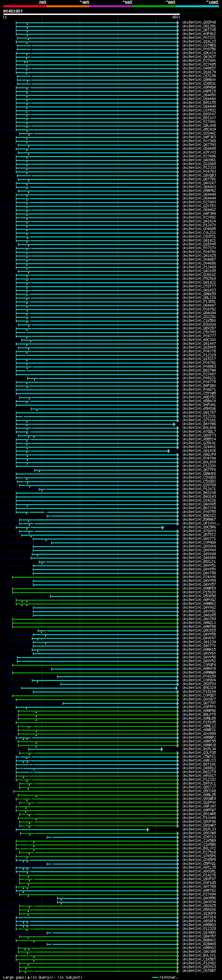Select the UniRef100_C1K5B9 label

click(199, 841)
